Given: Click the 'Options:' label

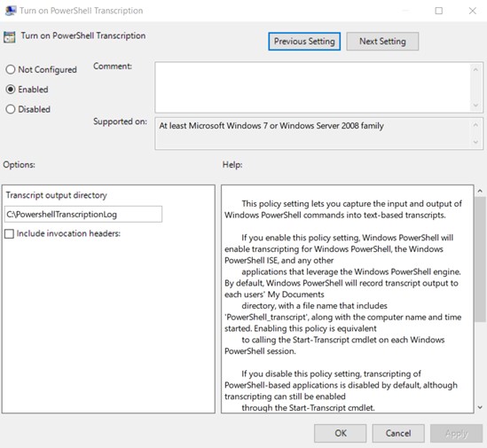Looking at the screenshot, I should pyautogui.click(x=19, y=165).
